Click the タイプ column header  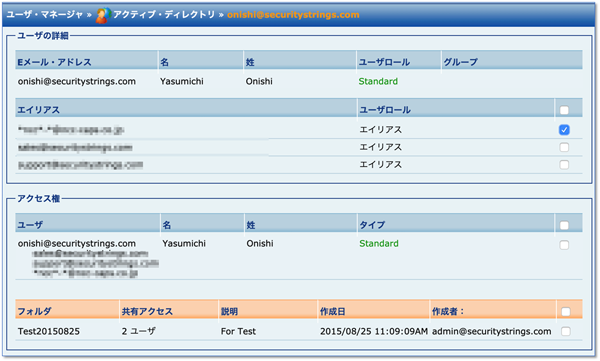(x=372, y=225)
